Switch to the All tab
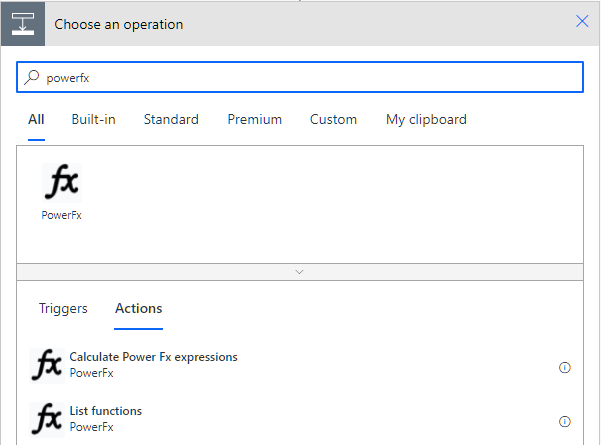This screenshot has width=601, height=445. [36, 120]
